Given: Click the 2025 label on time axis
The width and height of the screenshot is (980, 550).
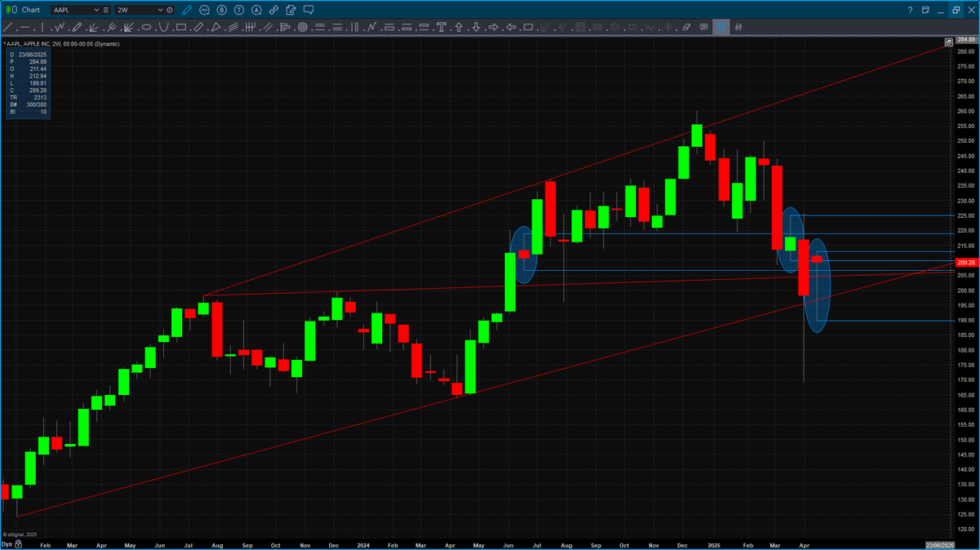Looking at the screenshot, I should (714, 543).
